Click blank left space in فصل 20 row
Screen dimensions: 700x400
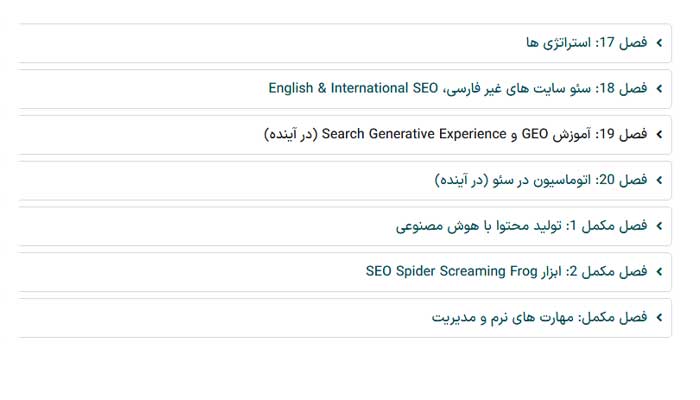coord(200,180)
